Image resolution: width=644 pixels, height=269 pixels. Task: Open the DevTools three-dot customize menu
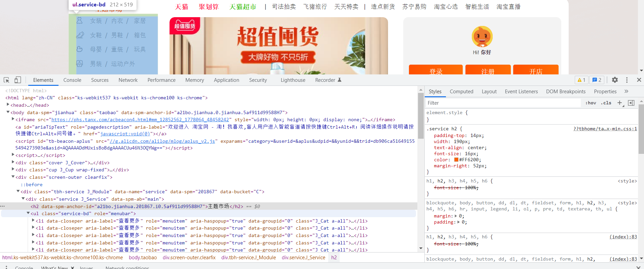(627, 80)
